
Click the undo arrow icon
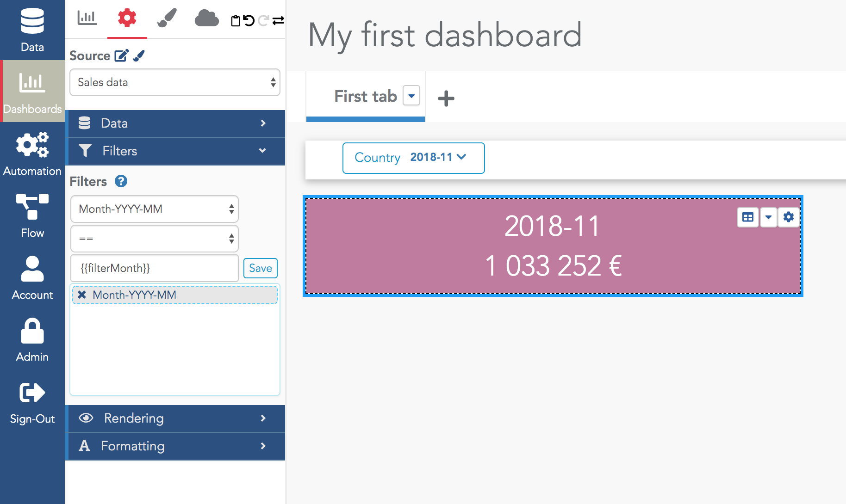coord(249,21)
